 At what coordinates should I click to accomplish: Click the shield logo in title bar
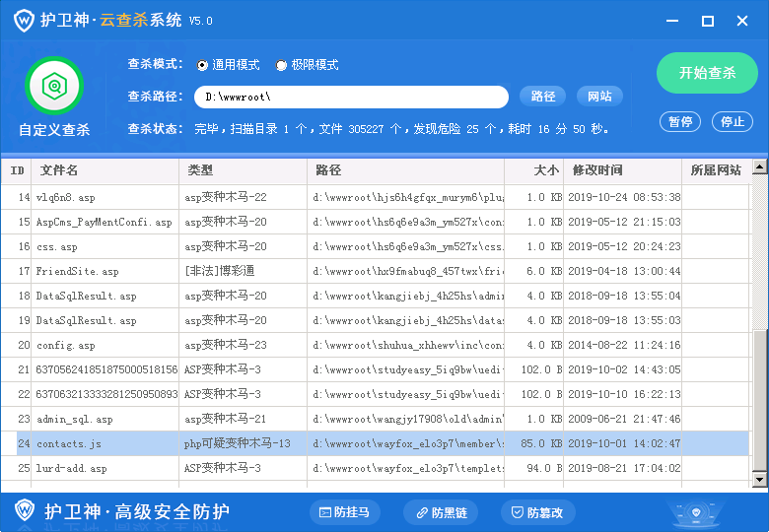click(24, 21)
